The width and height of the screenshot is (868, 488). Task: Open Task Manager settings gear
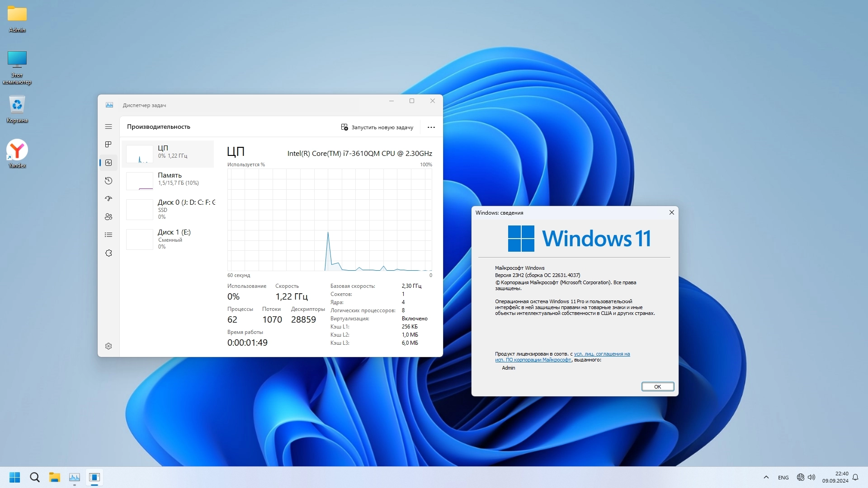click(x=108, y=346)
